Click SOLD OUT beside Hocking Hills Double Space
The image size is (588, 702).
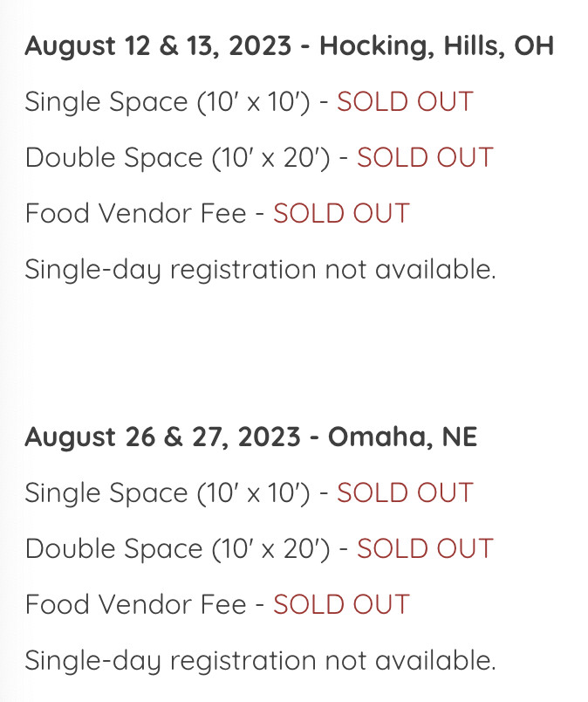[425, 157]
